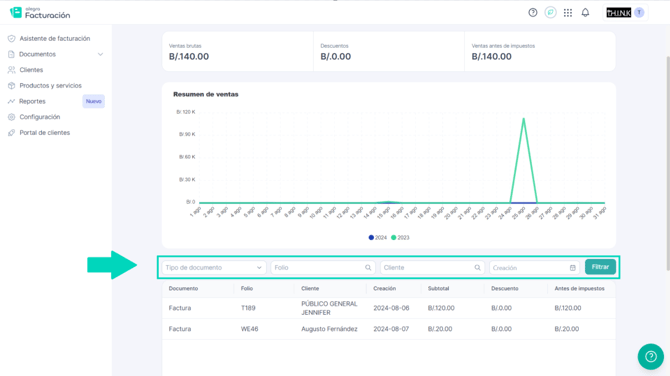Open Portal de clientes link
This screenshot has height=376, width=670.
pyautogui.click(x=44, y=132)
